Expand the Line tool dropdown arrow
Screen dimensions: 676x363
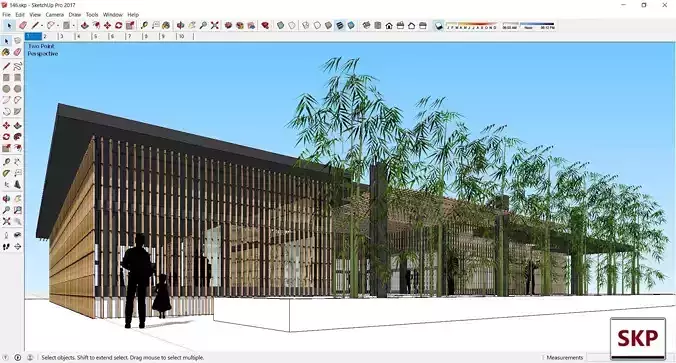(42, 25)
